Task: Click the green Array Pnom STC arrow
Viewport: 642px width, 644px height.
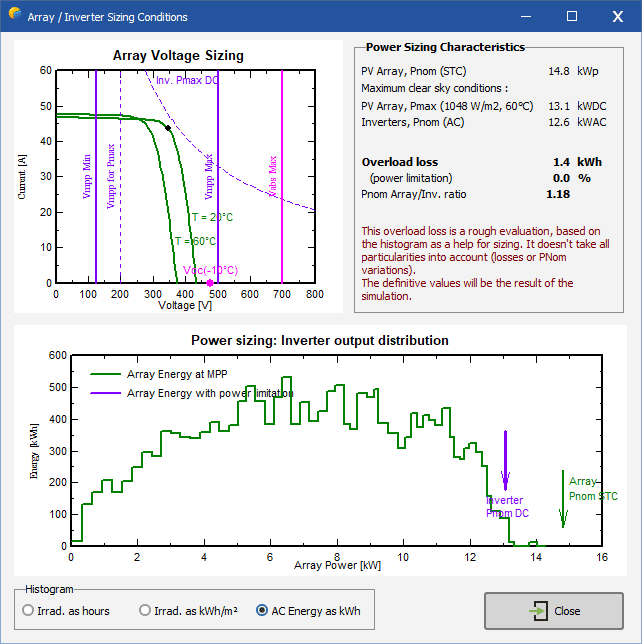Action: [563, 500]
